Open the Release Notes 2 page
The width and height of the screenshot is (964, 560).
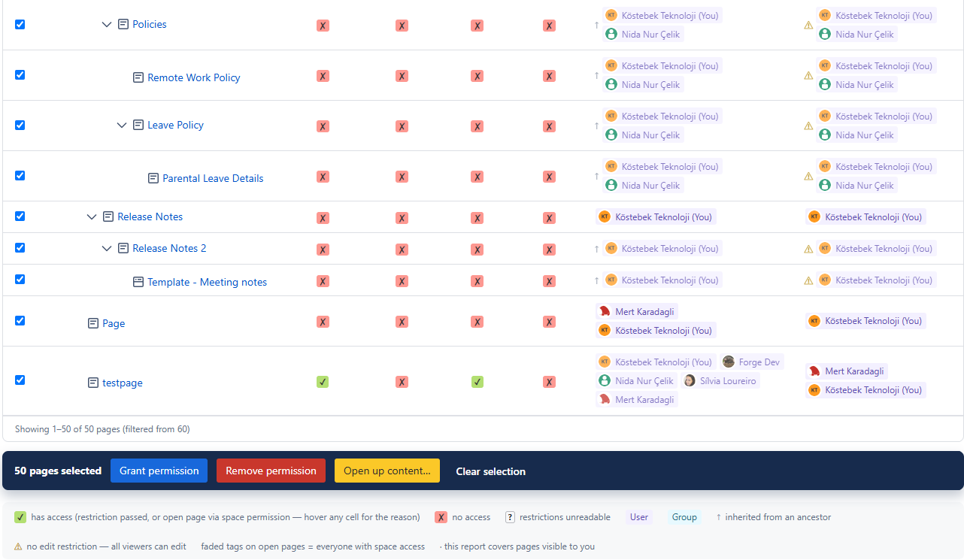point(169,248)
